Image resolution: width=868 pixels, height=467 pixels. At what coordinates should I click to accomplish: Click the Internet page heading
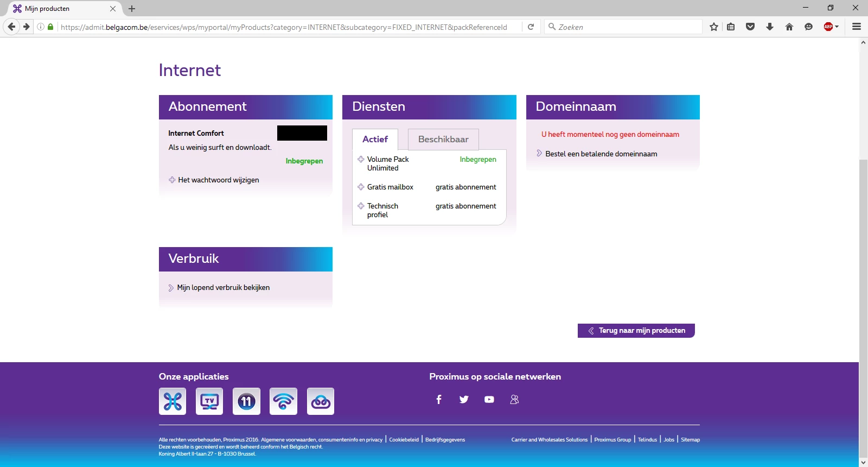190,70
